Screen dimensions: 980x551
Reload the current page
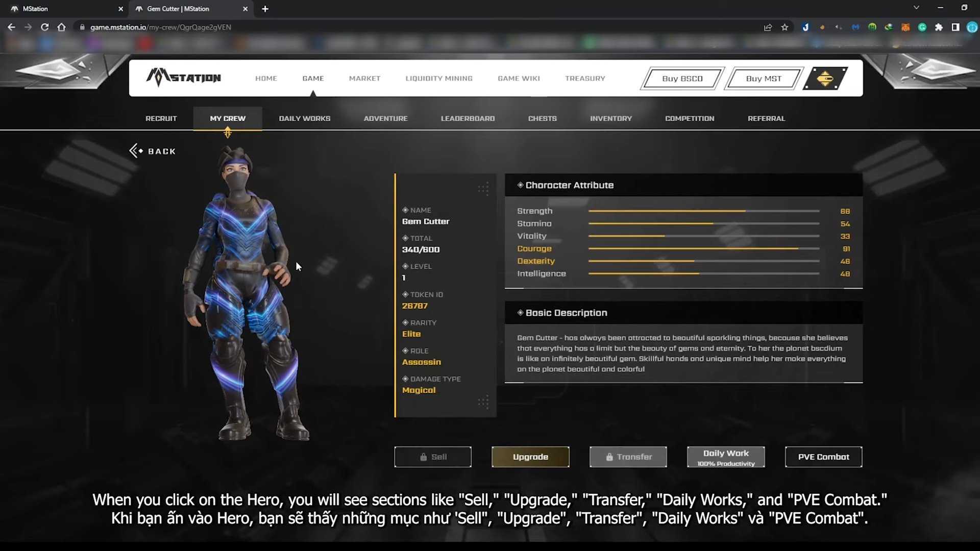click(x=45, y=27)
